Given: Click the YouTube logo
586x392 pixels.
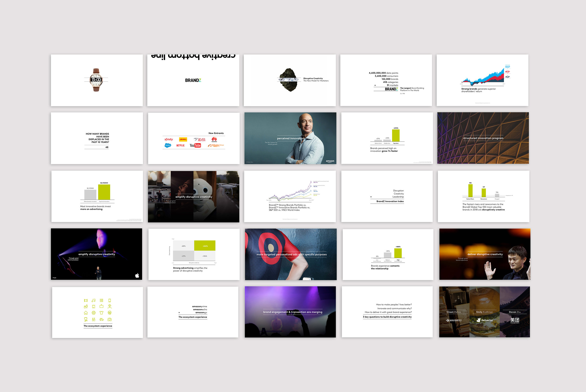Looking at the screenshot, I should click(x=195, y=146).
